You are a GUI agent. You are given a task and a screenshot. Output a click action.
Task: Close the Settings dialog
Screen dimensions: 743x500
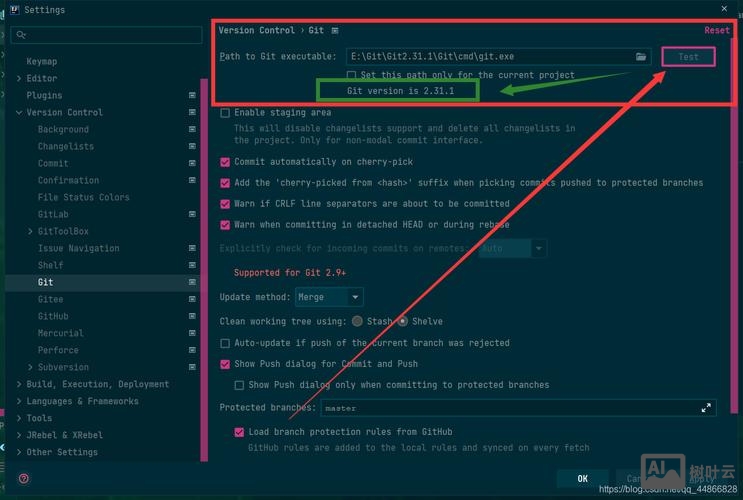pos(724,9)
